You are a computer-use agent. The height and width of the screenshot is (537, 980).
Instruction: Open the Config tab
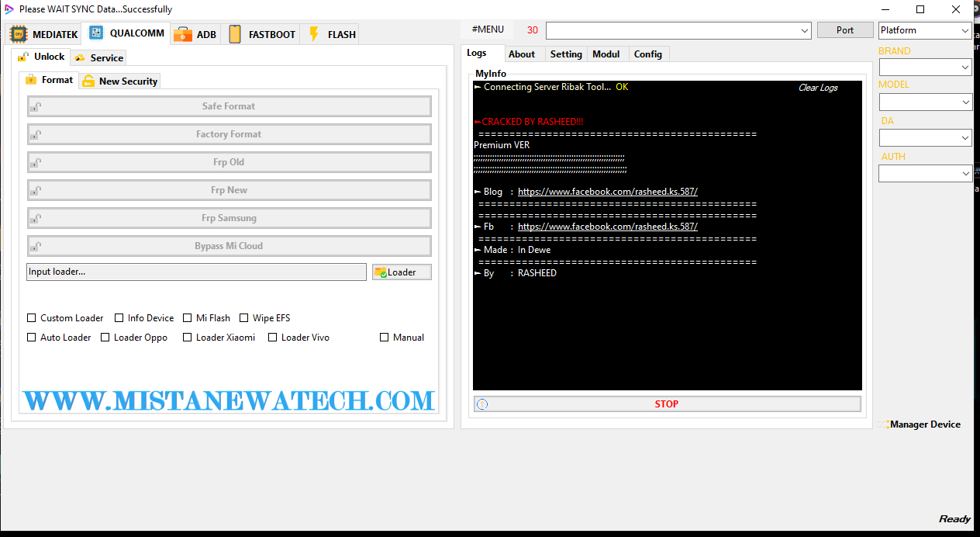648,54
